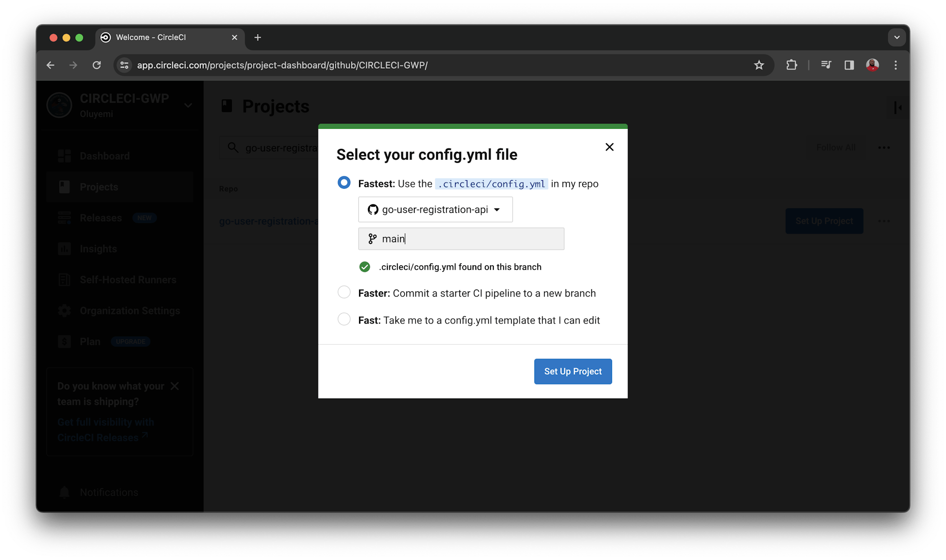Select the Fastest config.yml option
This screenshot has height=560, width=946.
tap(344, 182)
